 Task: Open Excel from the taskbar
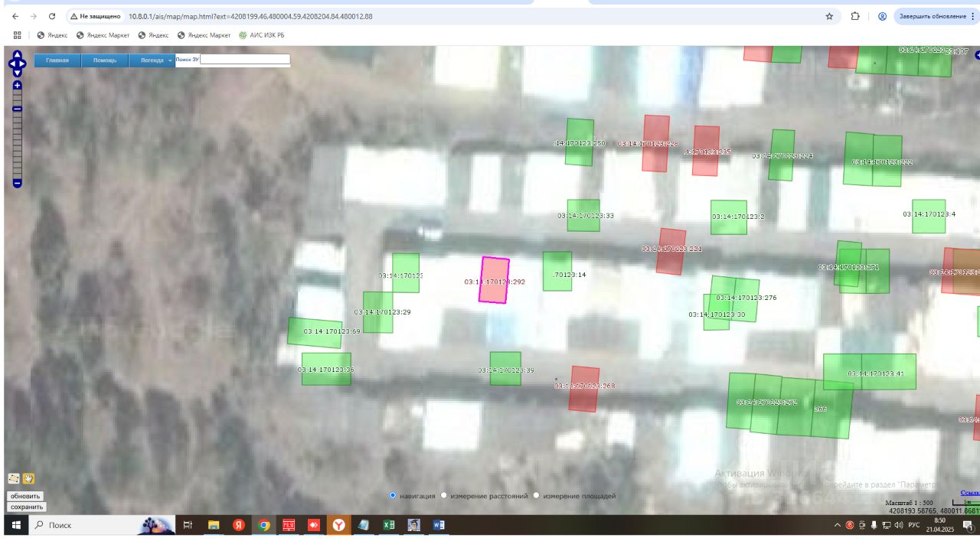click(x=389, y=525)
